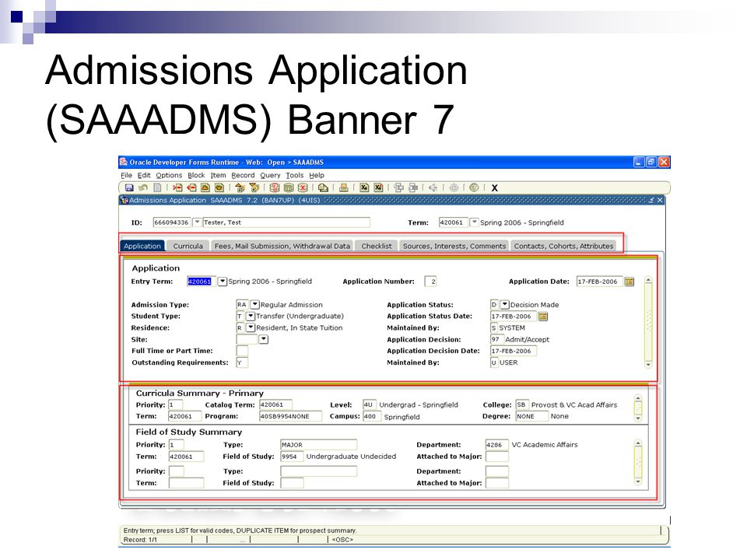This screenshot has height=560, width=747.
Task: Open the Block menu
Action: [196, 175]
